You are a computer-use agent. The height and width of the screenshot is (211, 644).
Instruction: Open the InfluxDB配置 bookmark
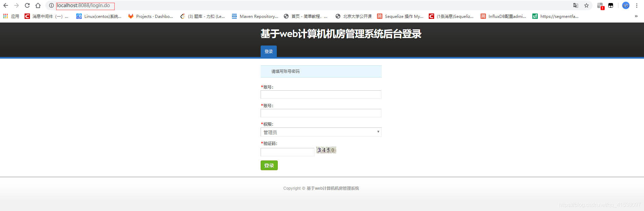[503, 16]
